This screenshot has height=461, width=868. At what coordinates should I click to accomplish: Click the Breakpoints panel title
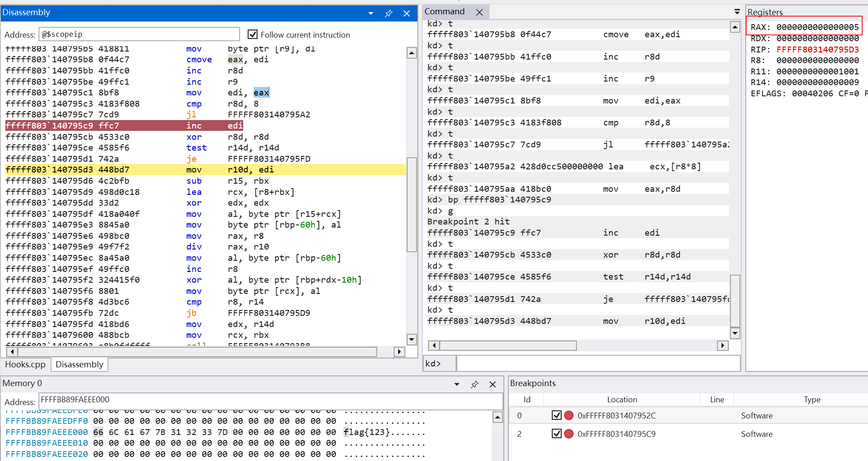point(533,383)
